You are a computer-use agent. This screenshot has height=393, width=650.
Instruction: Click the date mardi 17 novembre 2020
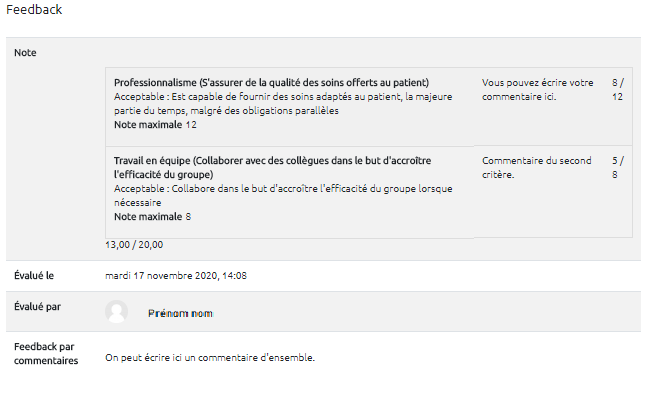point(176,276)
